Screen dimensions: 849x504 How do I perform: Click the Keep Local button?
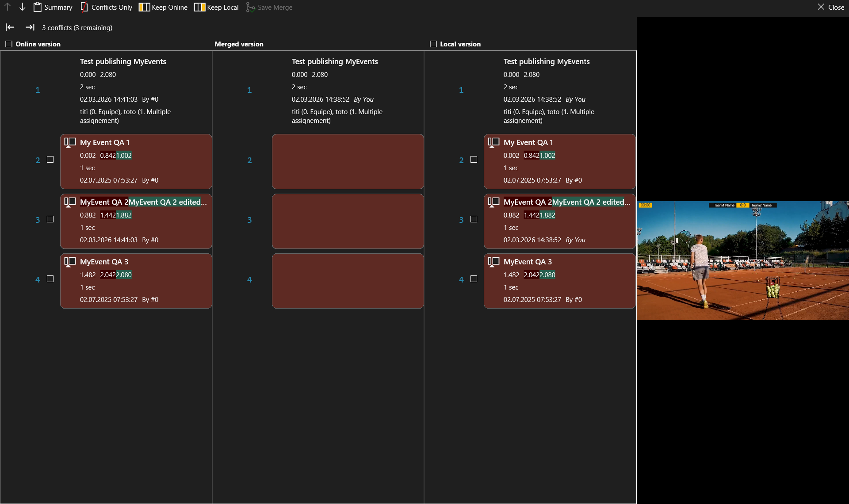point(216,7)
